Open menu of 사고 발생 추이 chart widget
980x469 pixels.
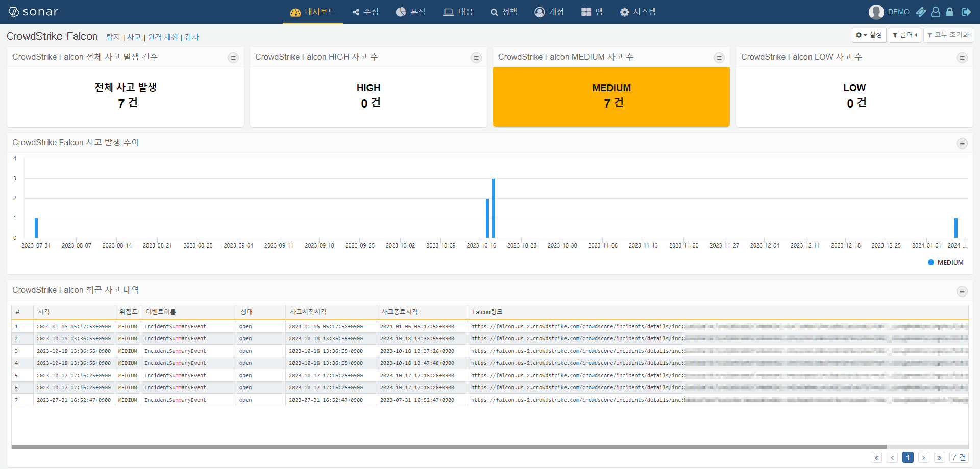(x=962, y=143)
